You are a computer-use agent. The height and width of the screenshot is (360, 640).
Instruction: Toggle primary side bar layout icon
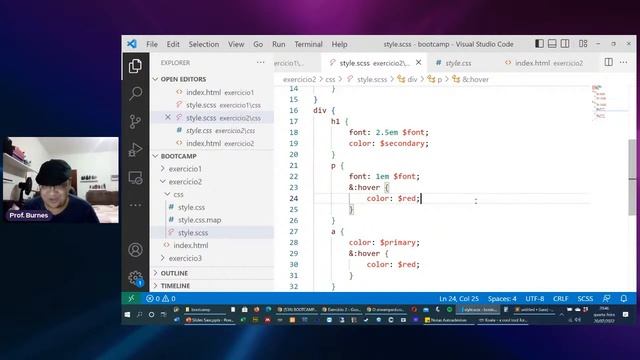539,43
